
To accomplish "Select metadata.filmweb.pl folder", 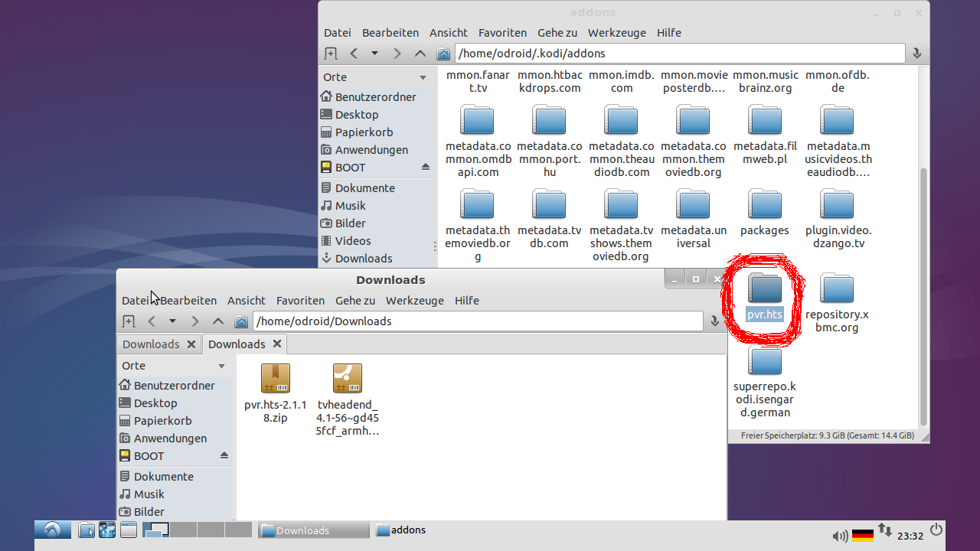I will [765, 120].
